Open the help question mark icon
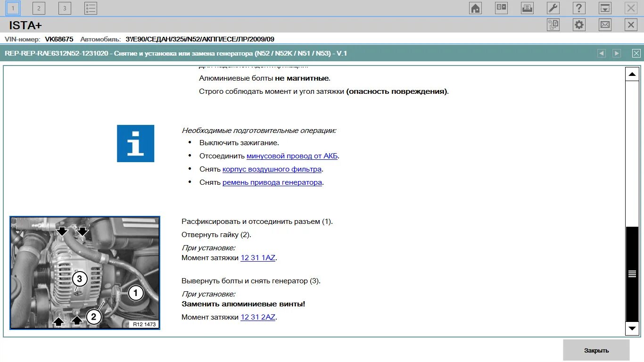The height and width of the screenshot is (362, 644). click(579, 8)
